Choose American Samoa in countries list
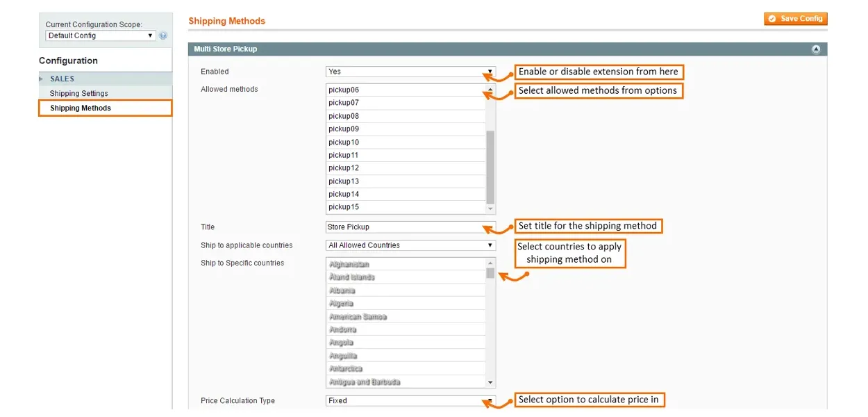 (406, 317)
